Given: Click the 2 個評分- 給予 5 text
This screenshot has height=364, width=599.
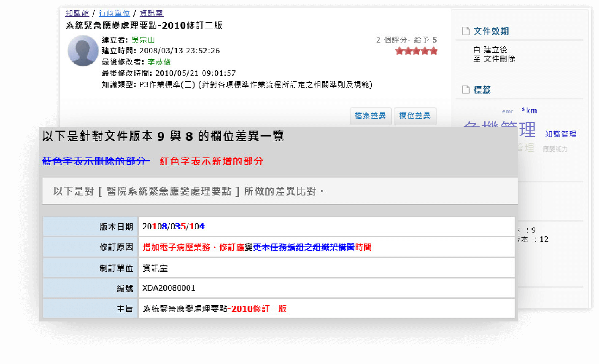Looking at the screenshot, I should pyautogui.click(x=407, y=40).
